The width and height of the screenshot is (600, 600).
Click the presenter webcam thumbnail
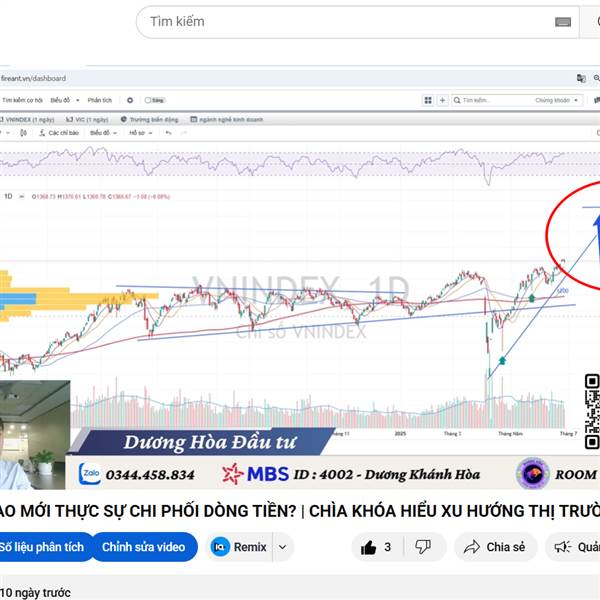pyautogui.click(x=35, y=435)
